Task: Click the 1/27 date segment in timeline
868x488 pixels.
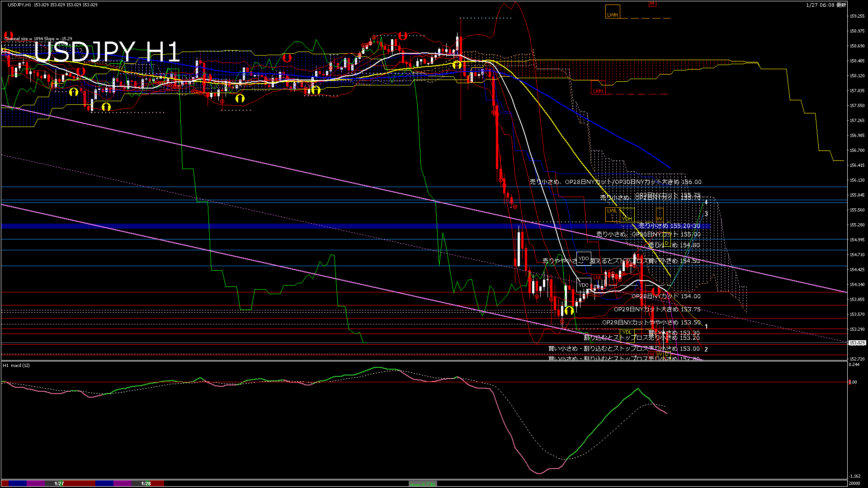Action: [59, 483]
